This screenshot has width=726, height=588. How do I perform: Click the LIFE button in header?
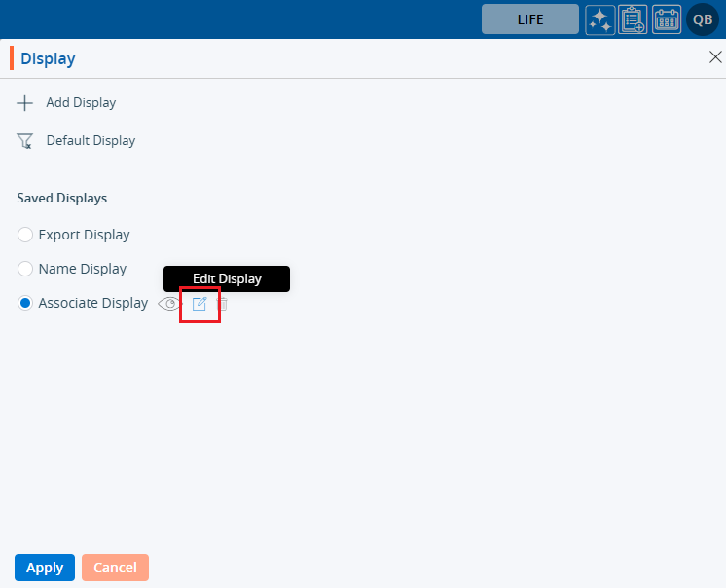[x=530, y=19]
